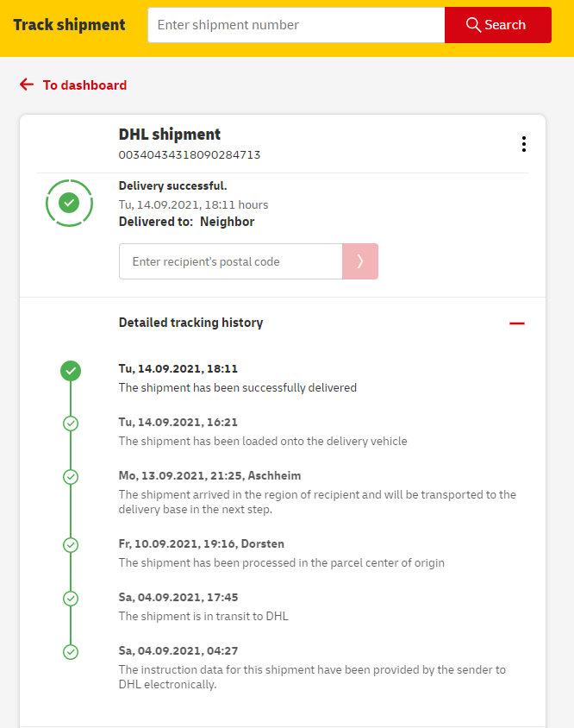Click the Aschheim arrival timeline checkmark
Screen dimensions: 574x728
click(71, 477)
